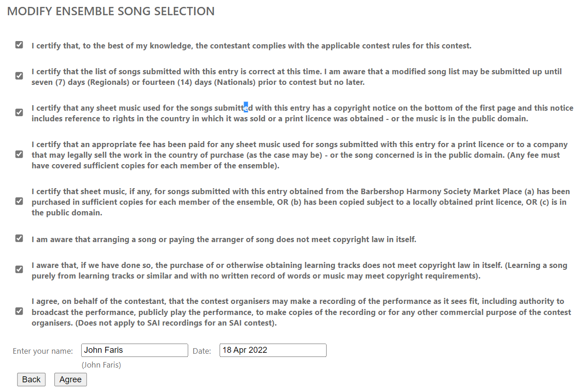
Task: Toggle the song list is correct checkbox
Action: coord(19,76)
